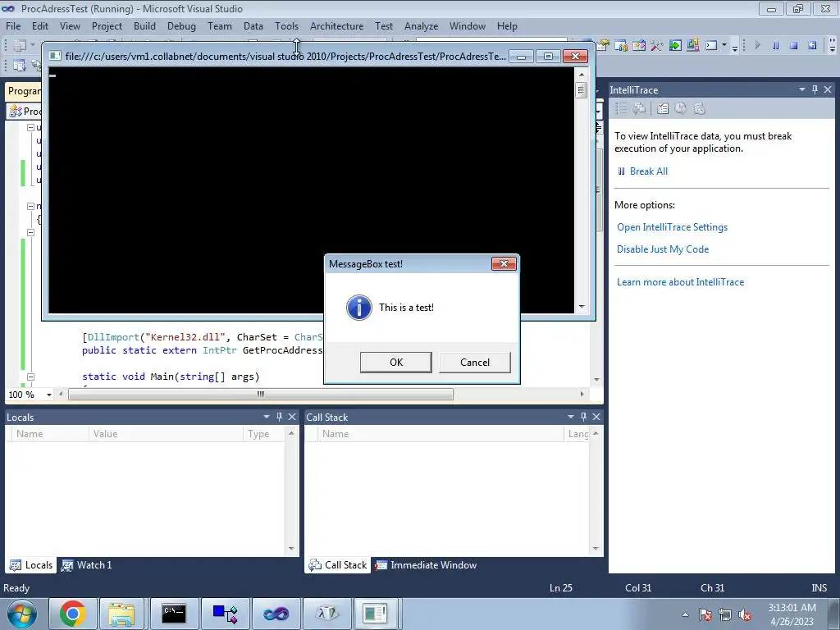Open the IntelliTrace panel window position dropdown
This screenshot has width=840, height=630.
tap(802, 89)
